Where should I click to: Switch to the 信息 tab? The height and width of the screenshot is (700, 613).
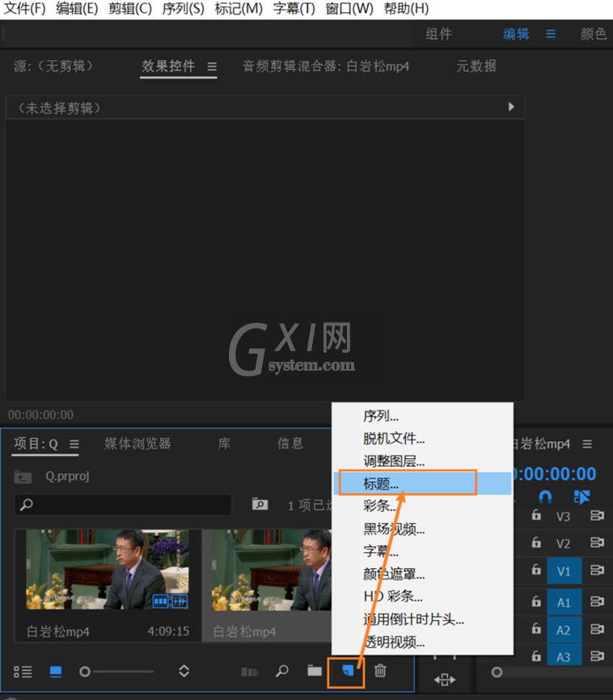[x=290, y=443]
